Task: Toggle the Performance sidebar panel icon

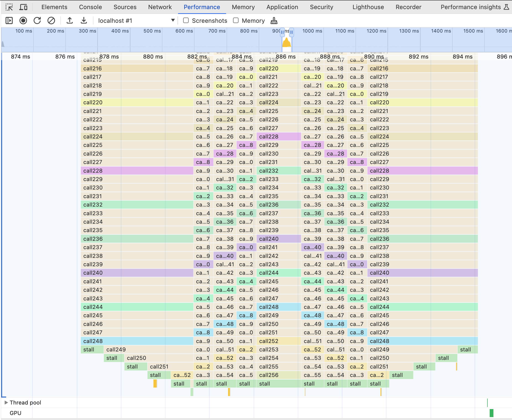Action: click(x=9, y=20)
